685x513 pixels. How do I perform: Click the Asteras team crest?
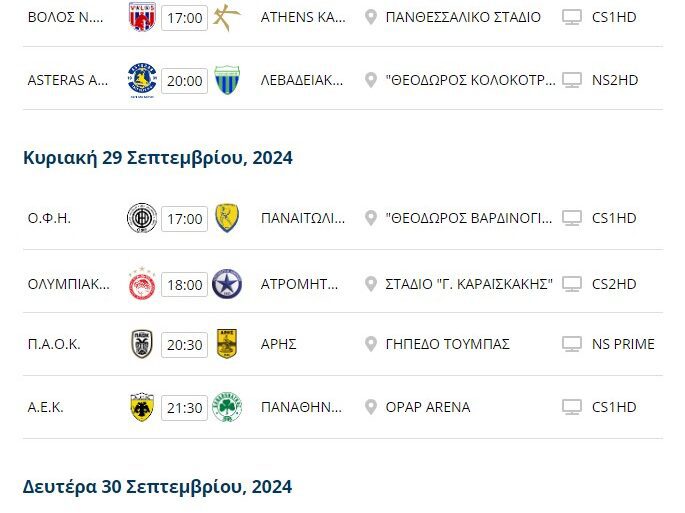(x=142, y=80)
